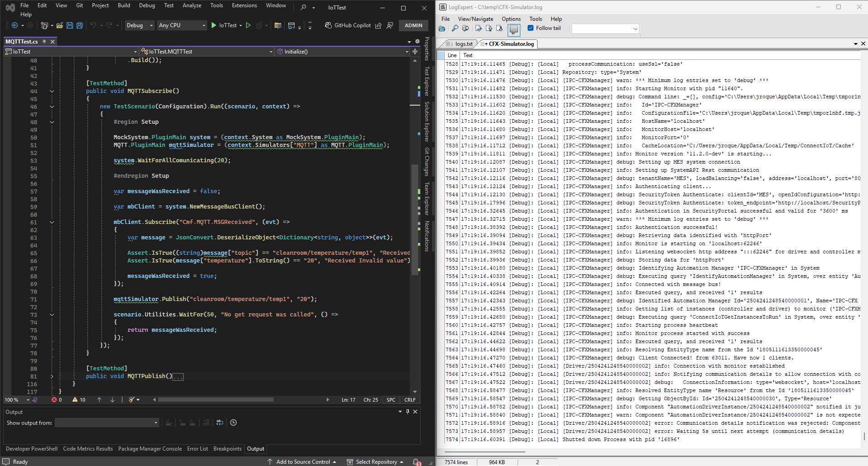Unpin the MQTTTest.cs editor tab
868x466 pixels.
[44, 41]
